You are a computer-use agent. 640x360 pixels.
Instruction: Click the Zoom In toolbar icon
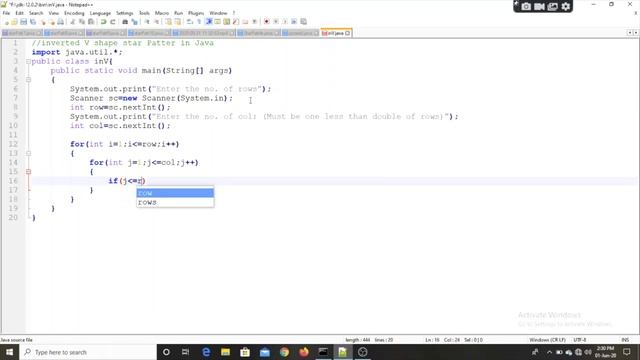point(147,22)
